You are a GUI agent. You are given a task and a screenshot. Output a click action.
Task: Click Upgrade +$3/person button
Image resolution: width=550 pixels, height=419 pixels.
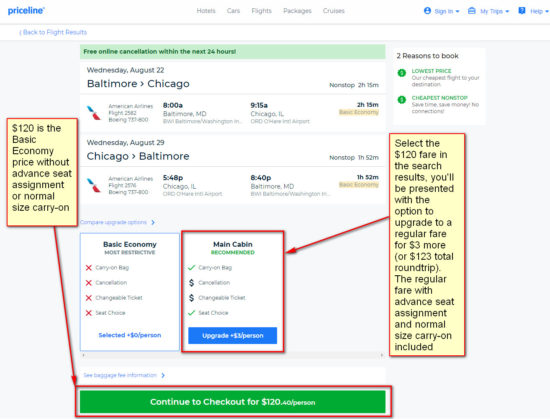click(233, 336)
